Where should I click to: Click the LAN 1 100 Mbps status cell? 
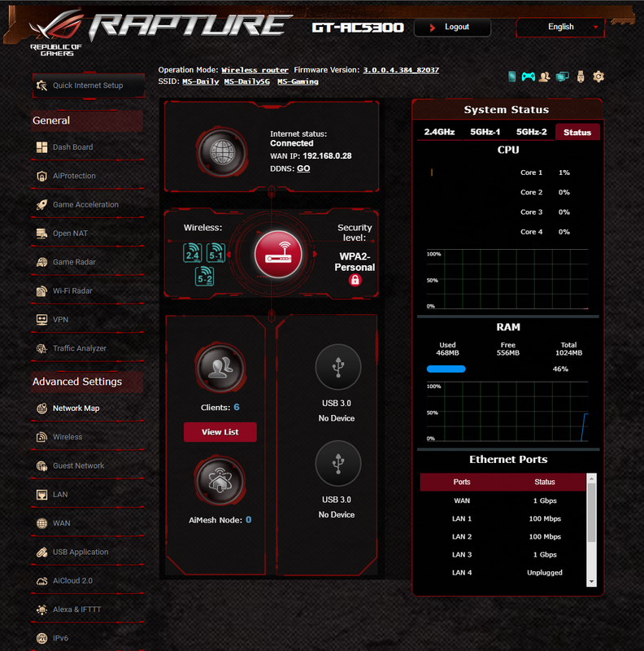545,519
